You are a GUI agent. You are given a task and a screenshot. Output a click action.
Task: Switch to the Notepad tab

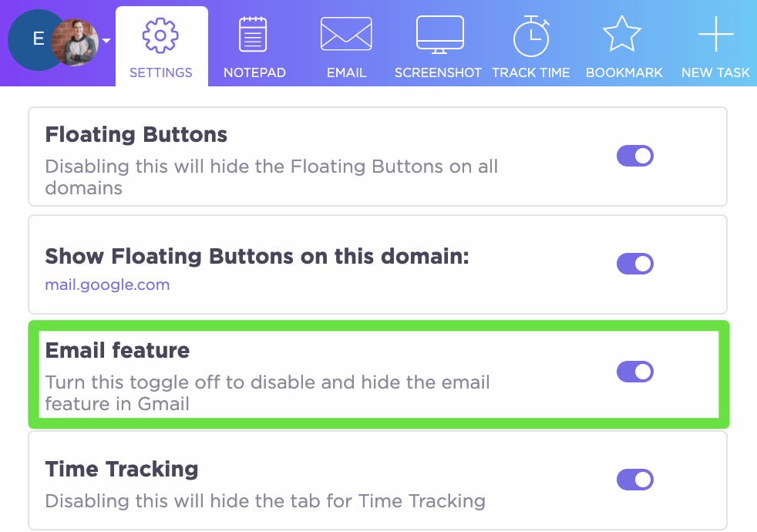tap(254, 46)
